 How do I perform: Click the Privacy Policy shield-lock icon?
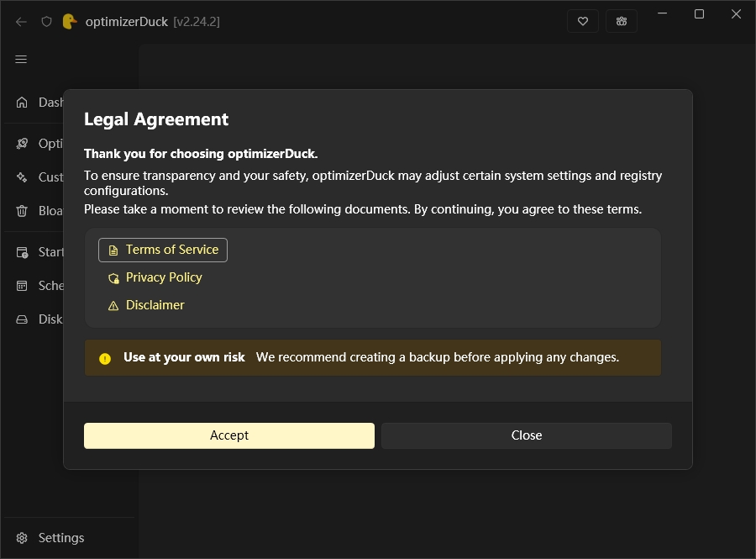(x=113, y=278)
